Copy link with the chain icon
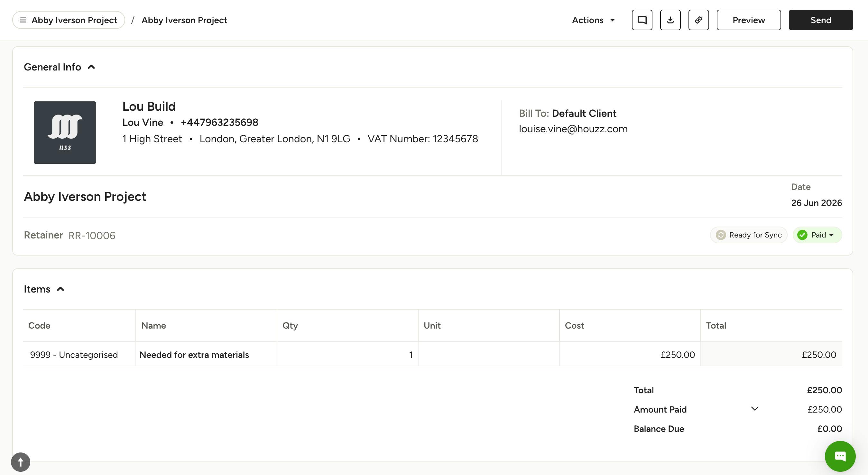868x475 pixels. tap(698, 20)
